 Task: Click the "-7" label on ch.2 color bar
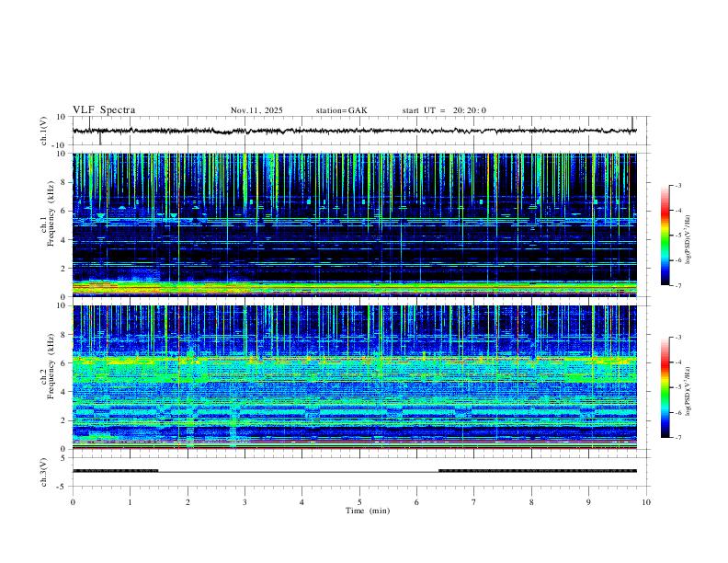(677, 437)
